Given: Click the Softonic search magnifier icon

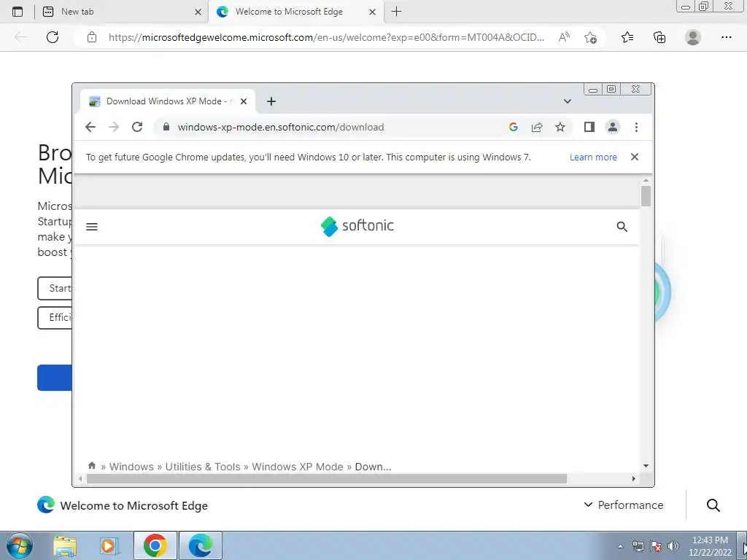Looking at the screenshot, I should click(x=622, y=227).
